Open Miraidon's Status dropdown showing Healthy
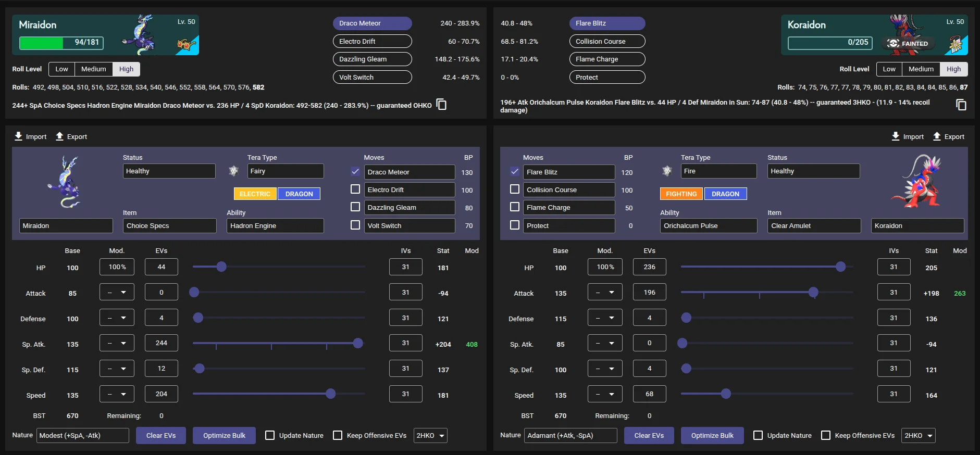The height and width of the screenshot is (455, 980). point(169,171)
